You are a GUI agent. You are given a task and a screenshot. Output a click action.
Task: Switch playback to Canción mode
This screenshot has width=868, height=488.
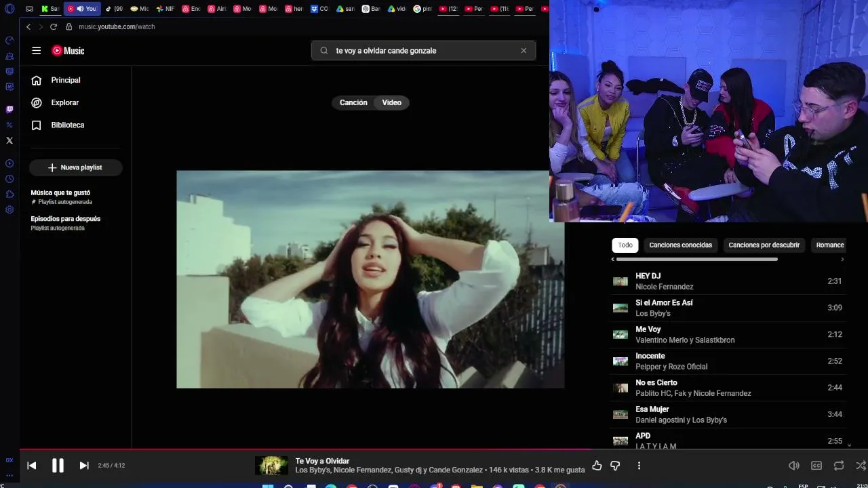point(353,102)
